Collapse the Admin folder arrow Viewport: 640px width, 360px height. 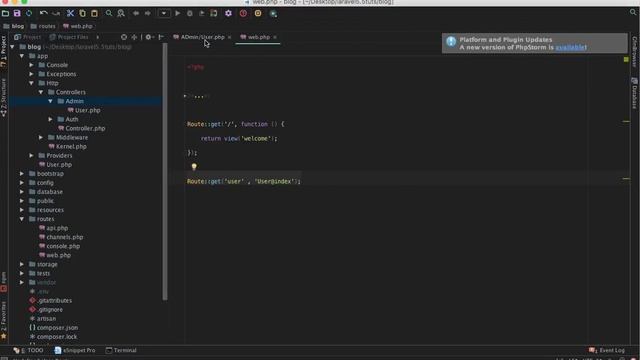tap(50, 101)
